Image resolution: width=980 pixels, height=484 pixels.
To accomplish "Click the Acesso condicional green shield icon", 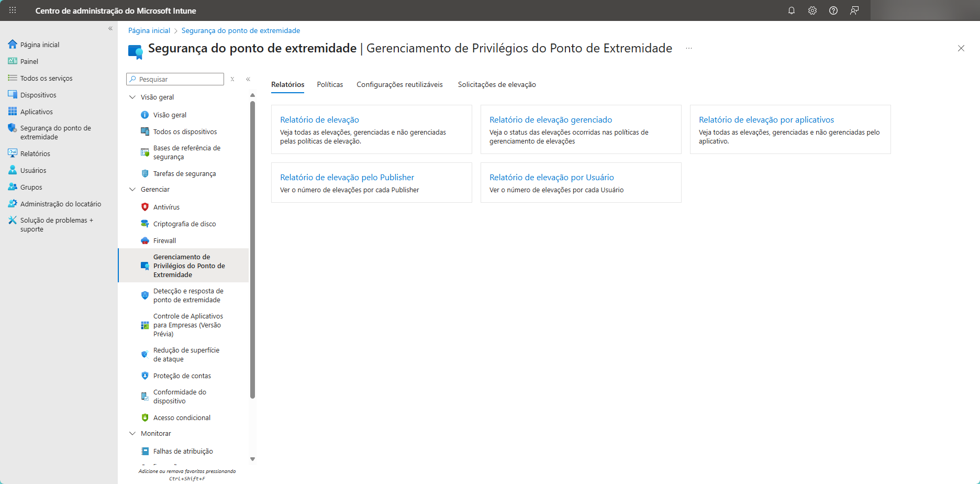I will tap(145, 417).
